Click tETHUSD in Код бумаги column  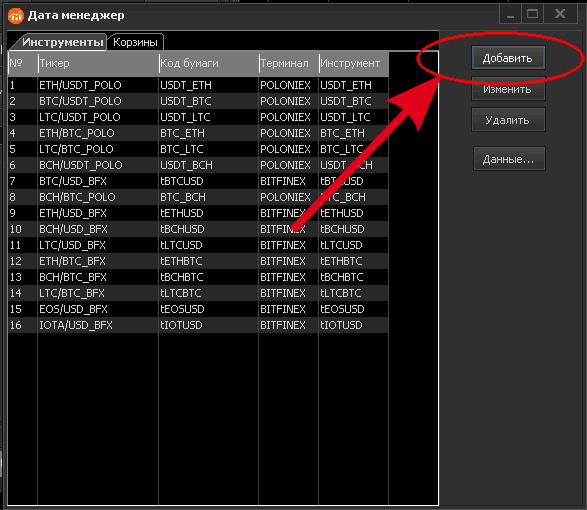(182, 213)
